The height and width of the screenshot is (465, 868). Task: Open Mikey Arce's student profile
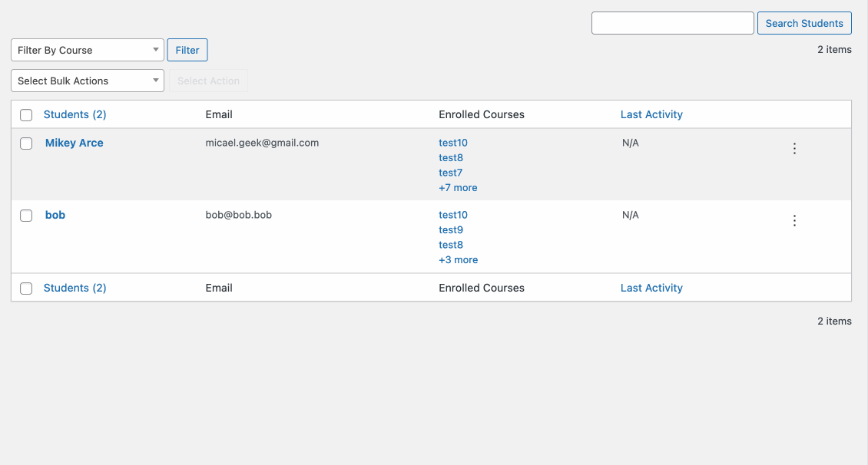tap(74, 143)
